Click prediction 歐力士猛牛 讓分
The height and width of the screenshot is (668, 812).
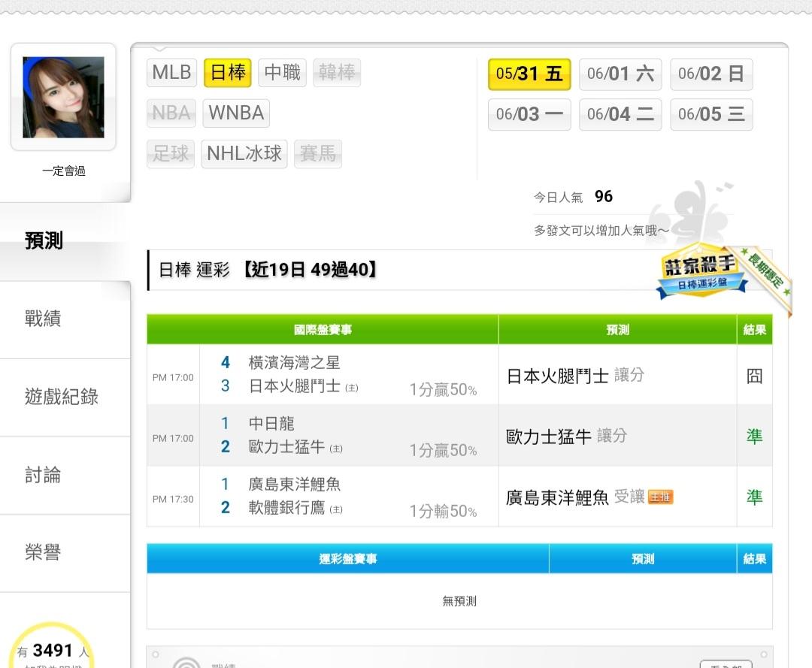[x=567, y=437]
